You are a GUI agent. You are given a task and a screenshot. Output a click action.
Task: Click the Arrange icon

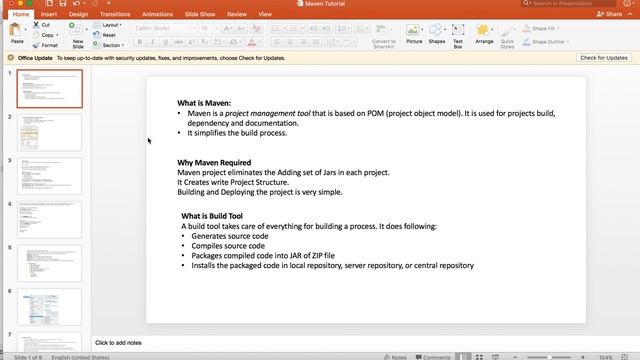pos(482,30)
